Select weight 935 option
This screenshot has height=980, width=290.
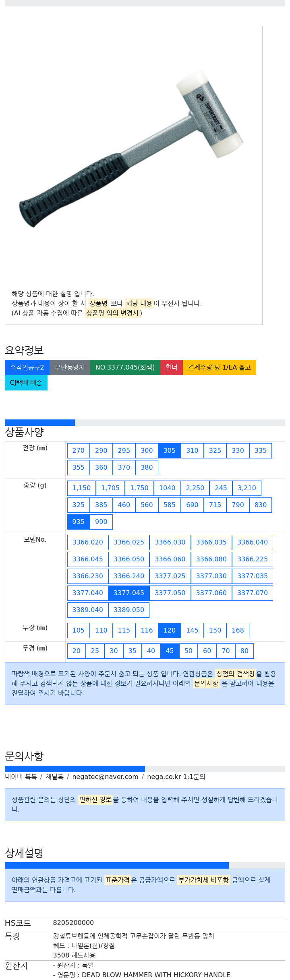pos(79,522)
